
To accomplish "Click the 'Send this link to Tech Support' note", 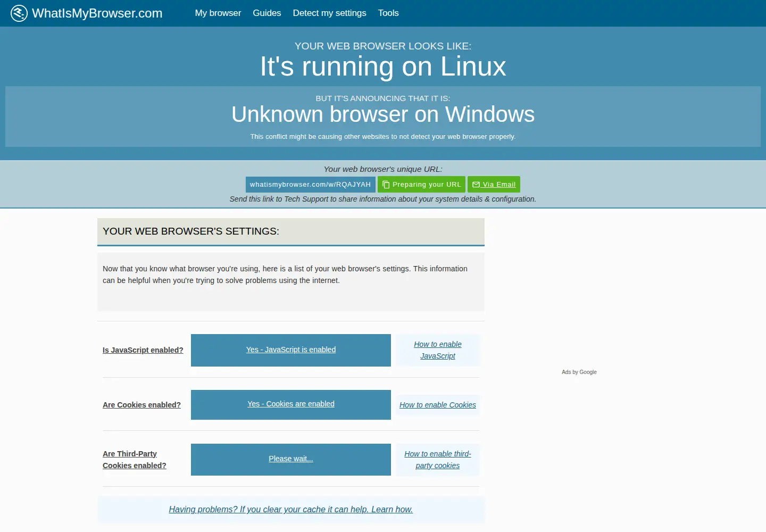I will [x=383, y=199].
